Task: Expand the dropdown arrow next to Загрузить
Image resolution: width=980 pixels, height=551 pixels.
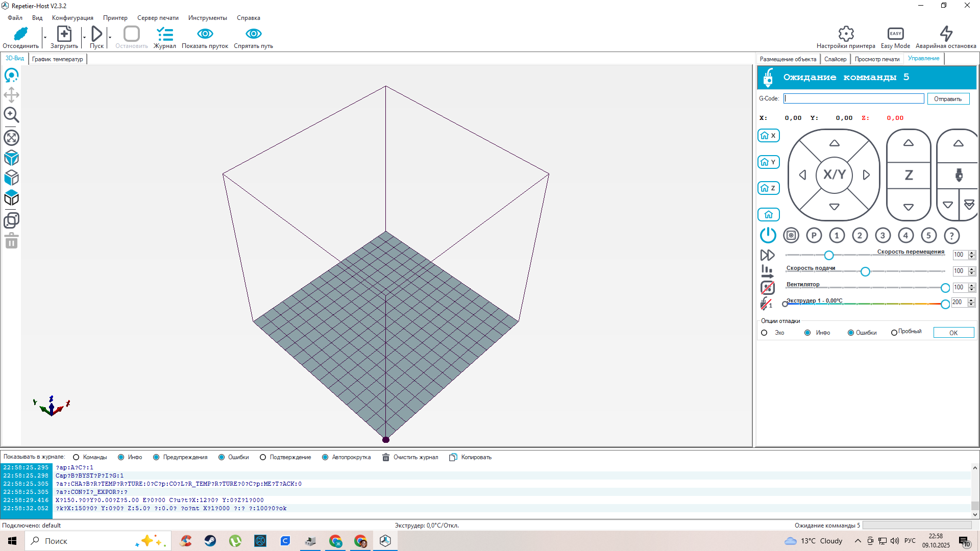Action: coord(84,37)
